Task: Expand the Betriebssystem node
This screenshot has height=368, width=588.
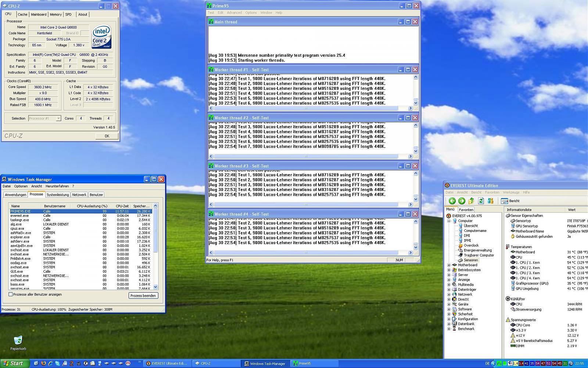Action: coord(449,270)
